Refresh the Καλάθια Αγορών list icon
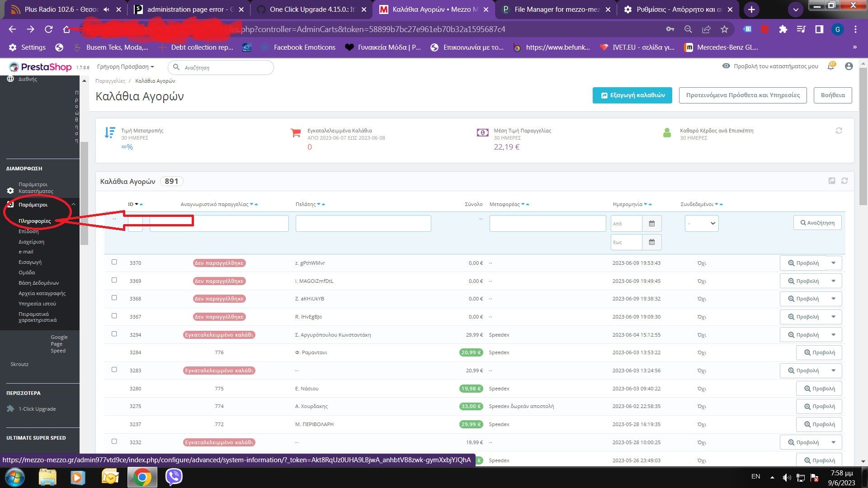 (844, 181)
